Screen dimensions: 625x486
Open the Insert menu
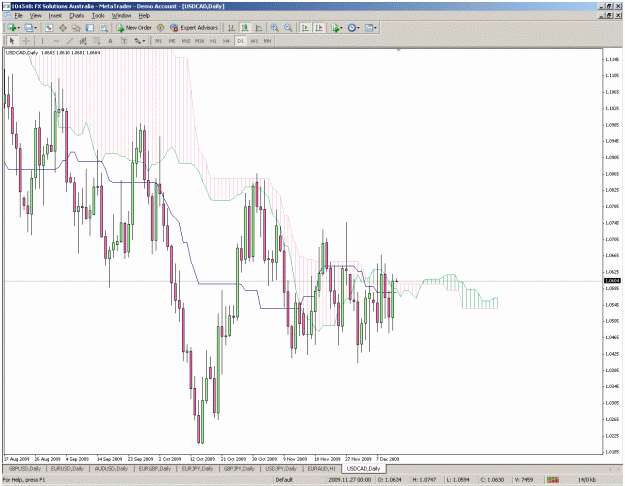[x=55, y=16]
